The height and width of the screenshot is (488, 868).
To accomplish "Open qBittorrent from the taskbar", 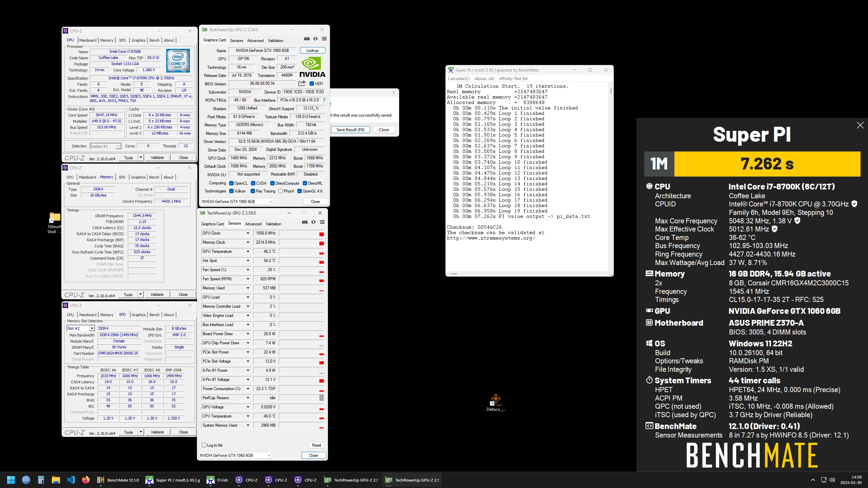I will pyautogui.click(x=26, y=480).
